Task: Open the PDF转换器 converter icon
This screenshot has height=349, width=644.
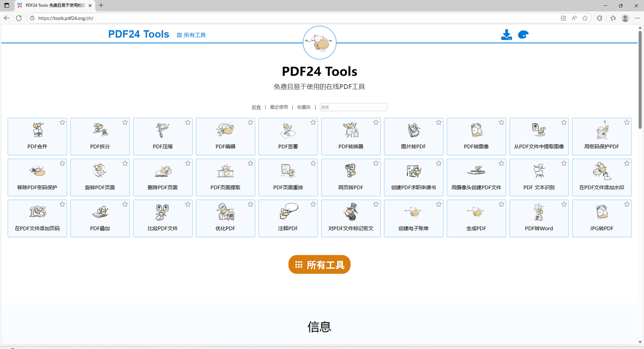Action: point(351,130)
